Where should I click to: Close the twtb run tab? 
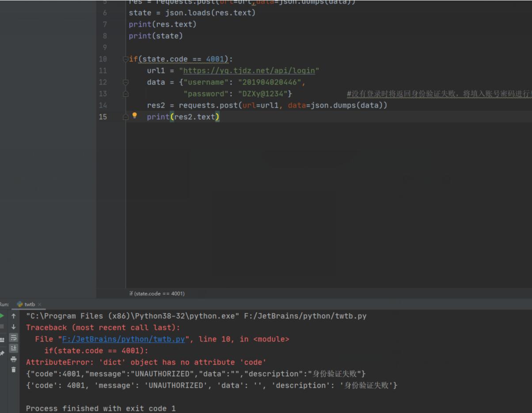(x=39, y=304)
